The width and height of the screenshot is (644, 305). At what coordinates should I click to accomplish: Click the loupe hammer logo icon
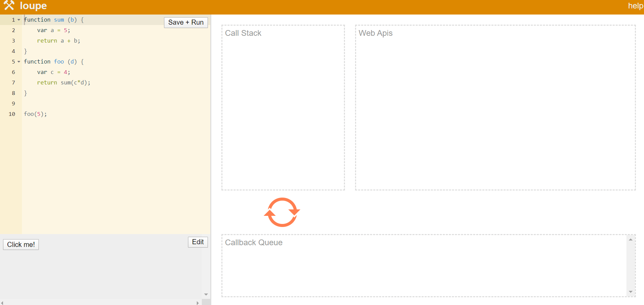9,5
